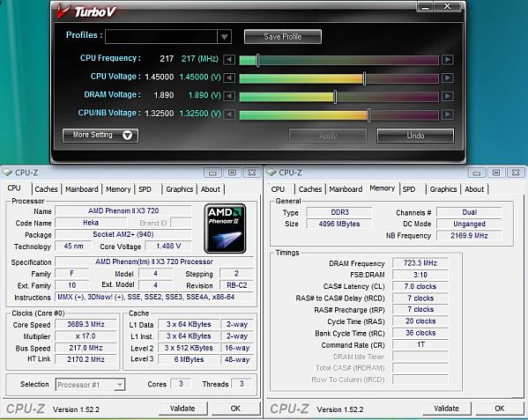Click the Apply button in TurboV
This screenshot has width=528, height=420.
(x=328, y=136)
